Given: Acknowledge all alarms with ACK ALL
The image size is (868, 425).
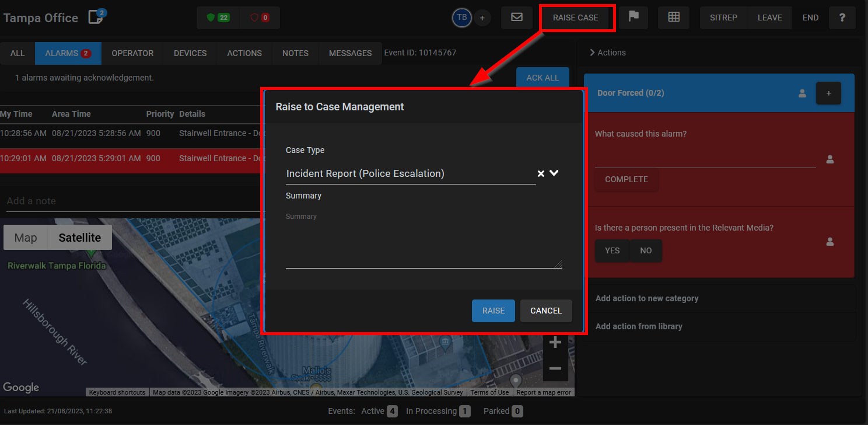Looking at the screenshot, I should point(542,78).
